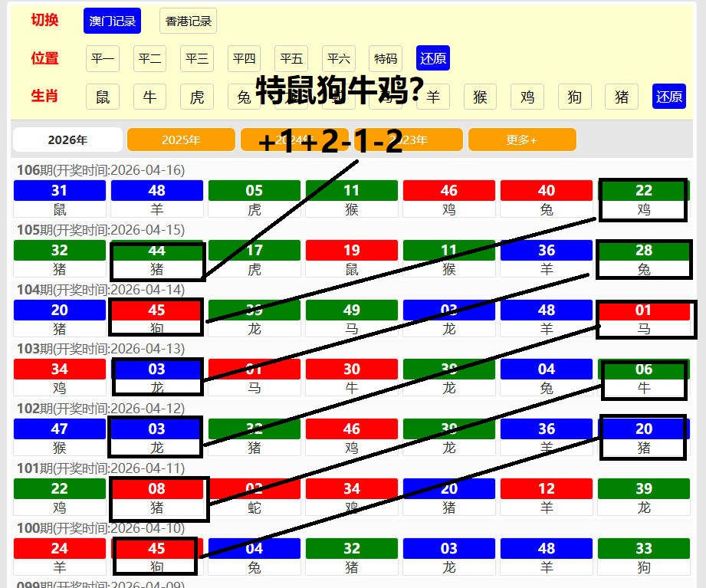The width and height of the screenshot is (706, 588).
Task: Select the 猴 zodiac filter
Action: tap(480, 97)
